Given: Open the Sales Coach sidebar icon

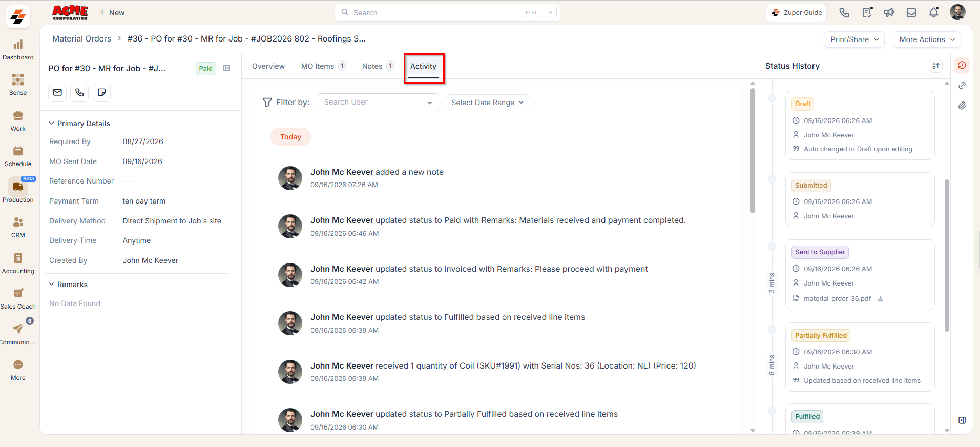Looking at the screenshot, I should point(18,298).
